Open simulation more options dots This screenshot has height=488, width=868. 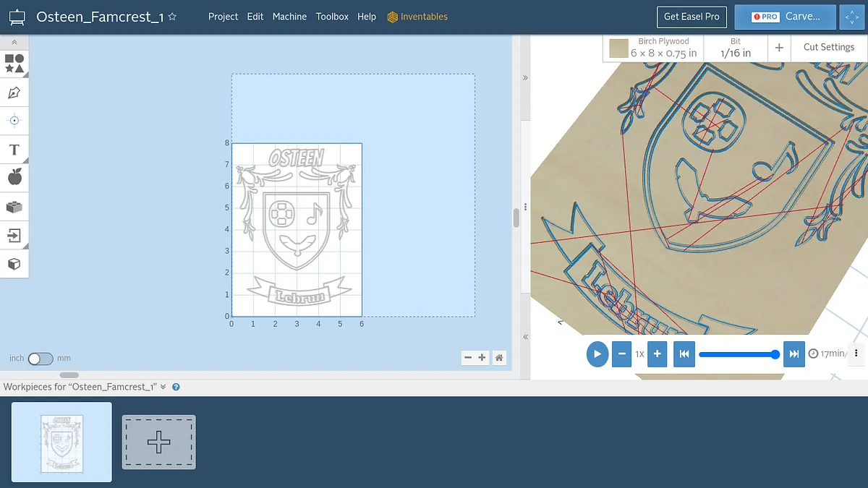pyautogui.click(x=856, y=354)
